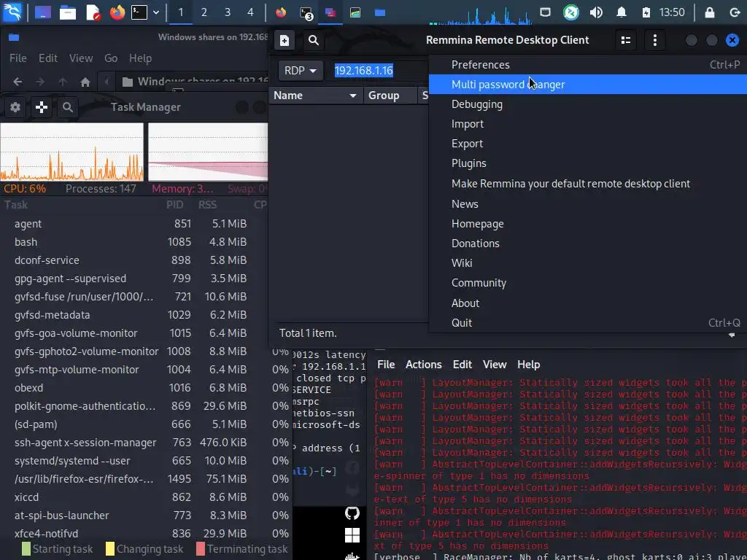Open Homepage menu entry

click(588, 224)
